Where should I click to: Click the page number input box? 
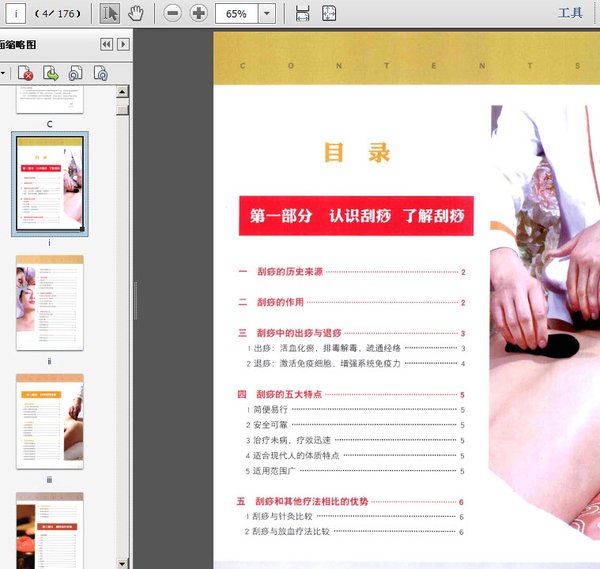16,13
